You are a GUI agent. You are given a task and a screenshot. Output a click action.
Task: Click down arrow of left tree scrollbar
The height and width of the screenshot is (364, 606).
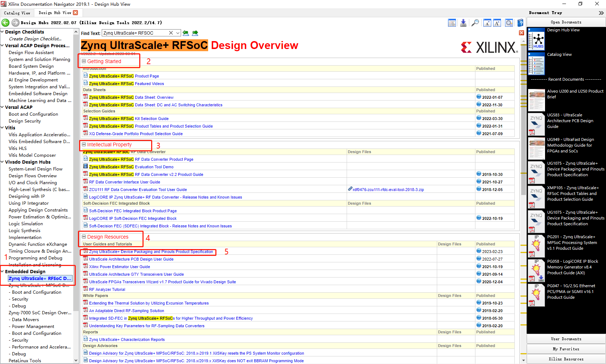(x=76, y=360)
